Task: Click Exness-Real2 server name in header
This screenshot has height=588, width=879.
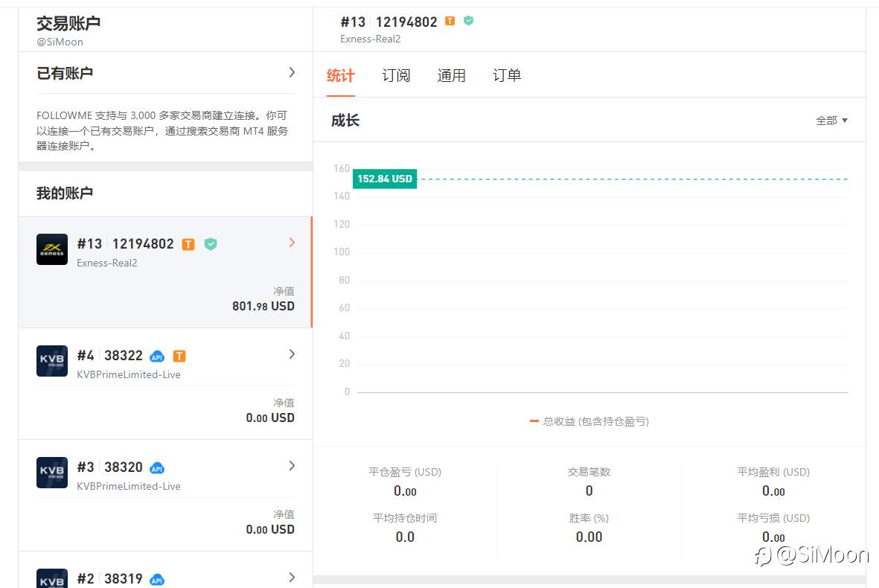Action: click(371, 39)
